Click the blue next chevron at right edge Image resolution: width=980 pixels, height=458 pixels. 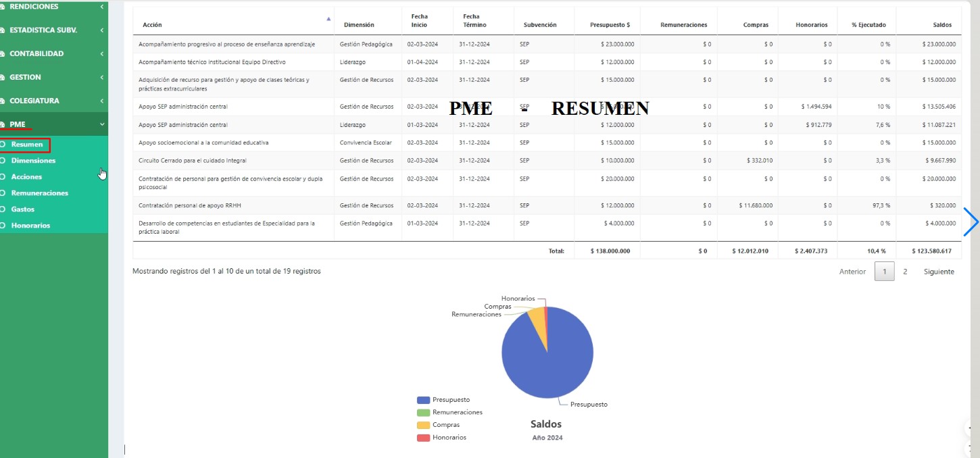tap(971, 222)
